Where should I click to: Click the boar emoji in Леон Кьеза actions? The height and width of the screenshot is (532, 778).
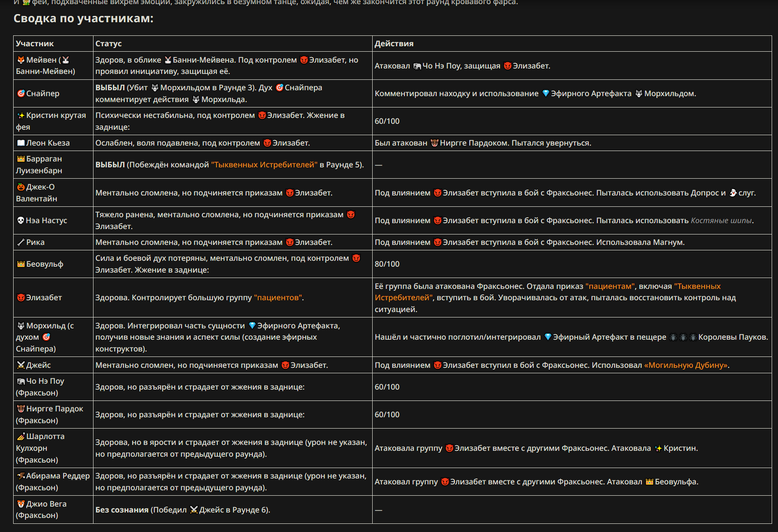(434, 143)
